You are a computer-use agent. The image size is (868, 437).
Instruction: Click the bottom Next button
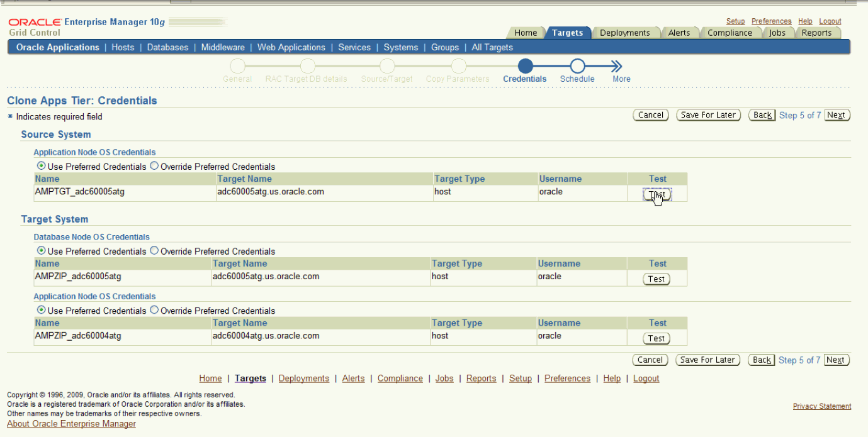click(835, 360)
